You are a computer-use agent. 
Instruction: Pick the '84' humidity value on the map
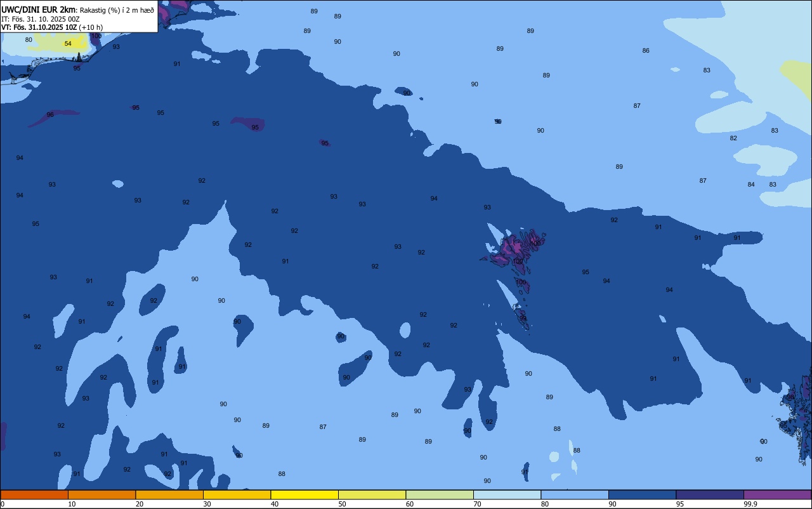pyautogui.click(x=751, y=185)
